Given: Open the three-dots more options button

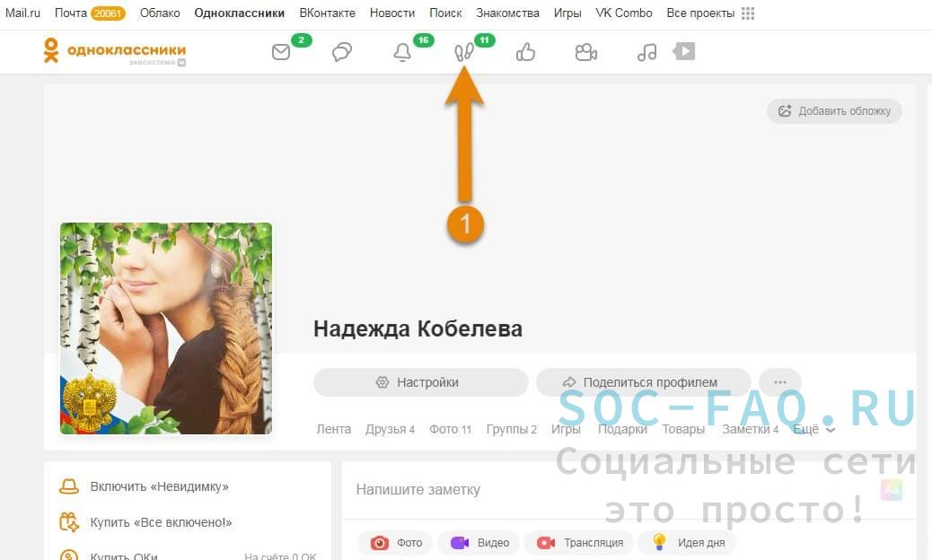Looking at the screenshot, I should [779, 382].
